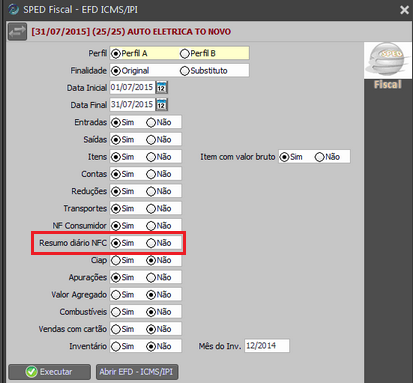Image resolution: width=413 pixels, height=383 pixels.
Task: Open the Data Final calendar picker
Action: (162, 105)
